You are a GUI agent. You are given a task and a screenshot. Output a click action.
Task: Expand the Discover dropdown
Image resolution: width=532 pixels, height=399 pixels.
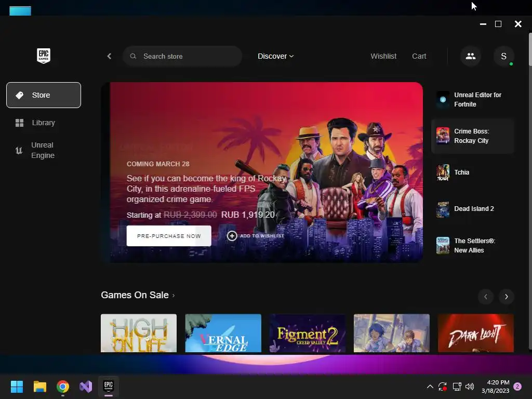click(x=275, y=56)
